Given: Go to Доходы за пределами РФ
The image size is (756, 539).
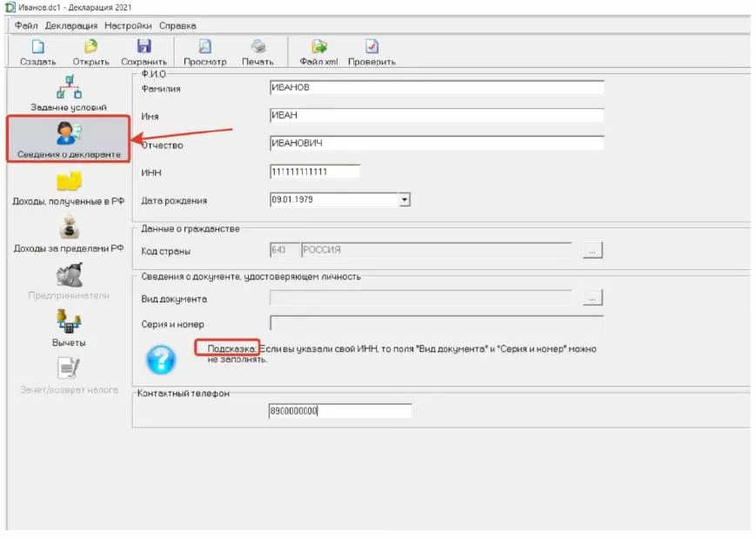Looking at the screenshot, I should (x=69, y=233).
